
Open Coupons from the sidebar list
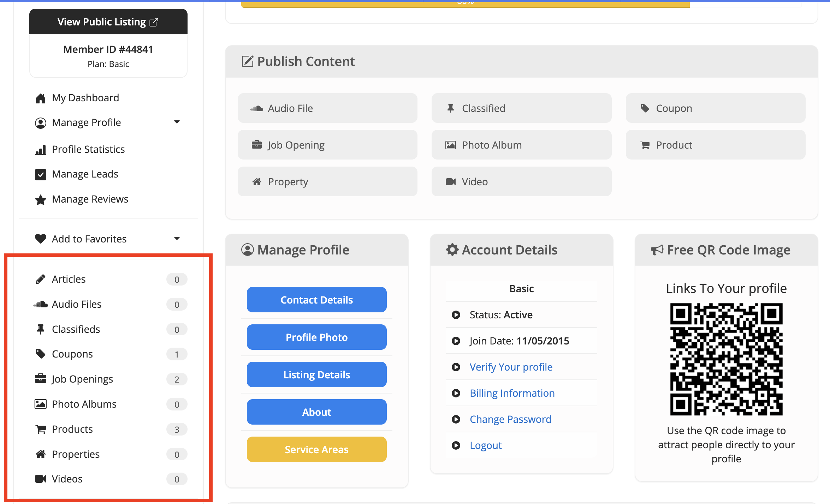click(x=72, y=354)
